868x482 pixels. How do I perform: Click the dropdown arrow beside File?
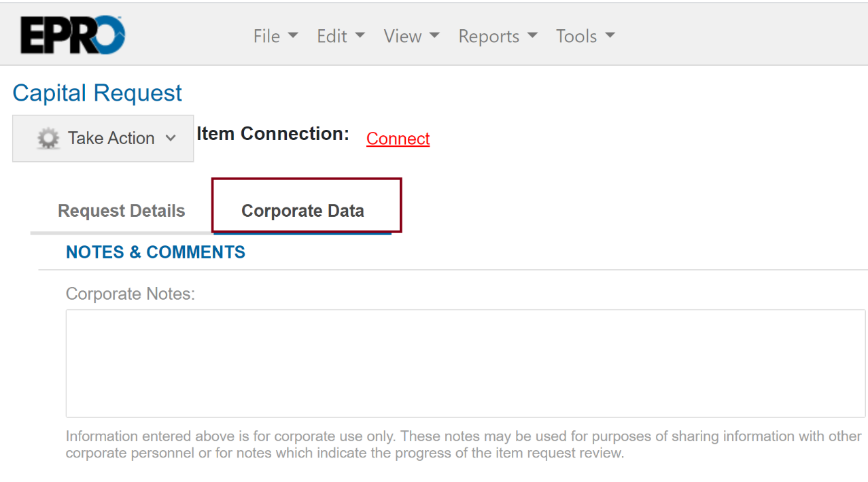point(293,35)
